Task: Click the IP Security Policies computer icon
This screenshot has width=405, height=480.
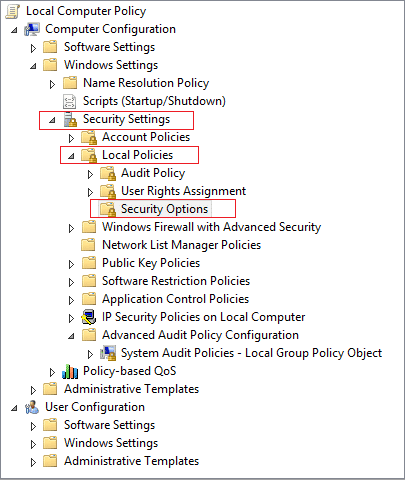Action: click(89, 317)
